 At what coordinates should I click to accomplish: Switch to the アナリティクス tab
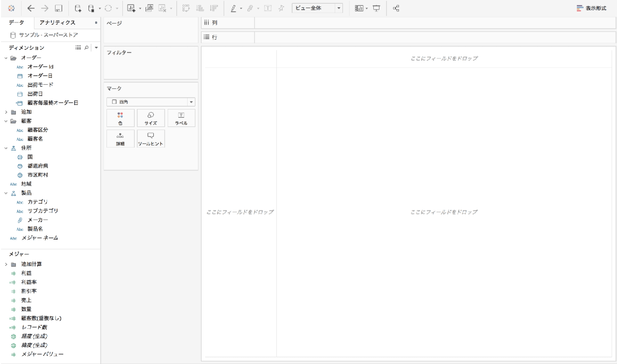[x=58, y=23]
